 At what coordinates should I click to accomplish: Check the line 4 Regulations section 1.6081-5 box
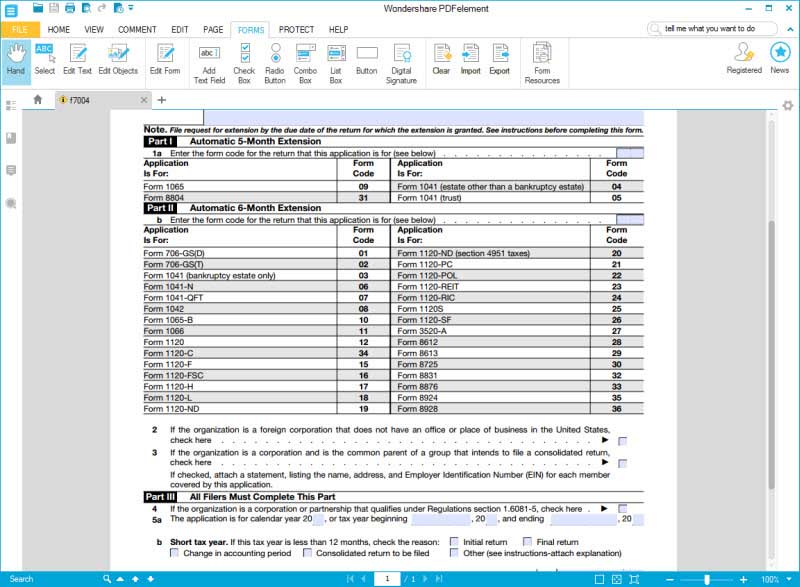622,508
